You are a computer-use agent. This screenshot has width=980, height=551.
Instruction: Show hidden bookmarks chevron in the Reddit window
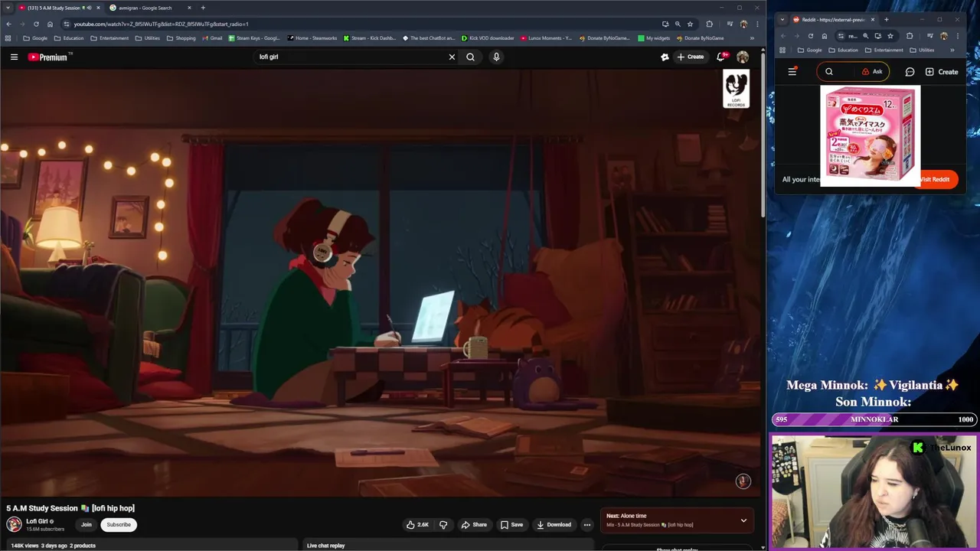pos(952,50)
